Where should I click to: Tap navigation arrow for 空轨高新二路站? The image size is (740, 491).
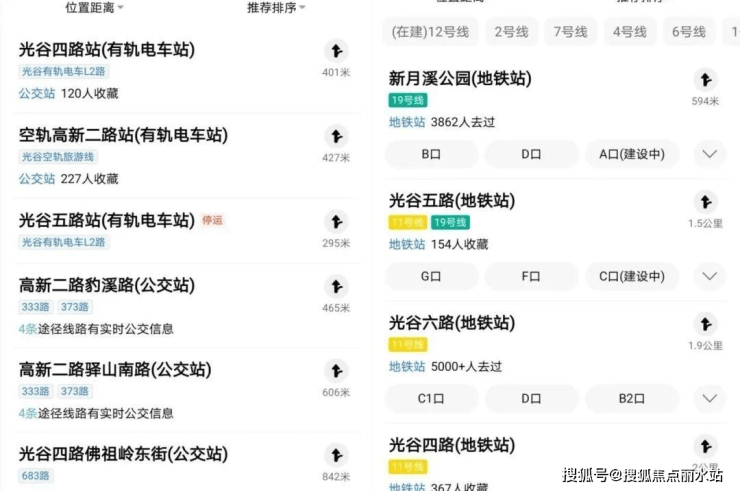click(x=336, y=136)
